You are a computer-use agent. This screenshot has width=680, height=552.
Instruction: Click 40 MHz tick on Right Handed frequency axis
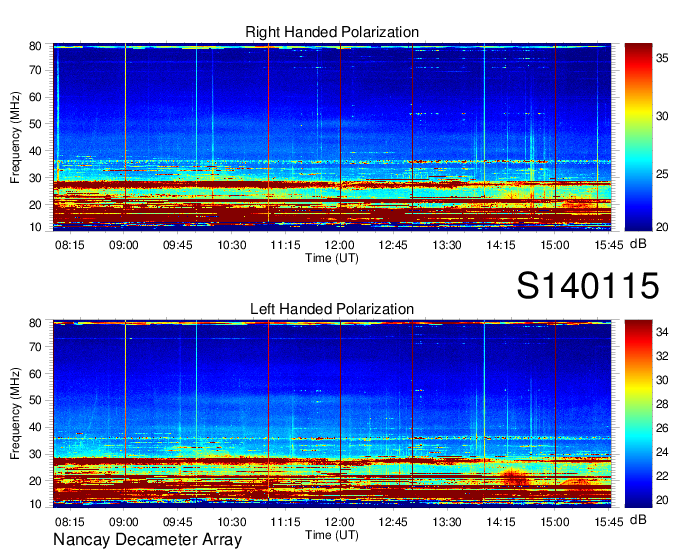click(x=35, y=151)
